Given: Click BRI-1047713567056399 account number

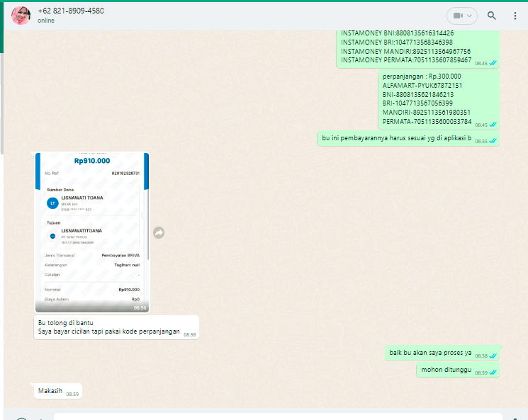Looking at the screenshot, I should coord(417,103).
